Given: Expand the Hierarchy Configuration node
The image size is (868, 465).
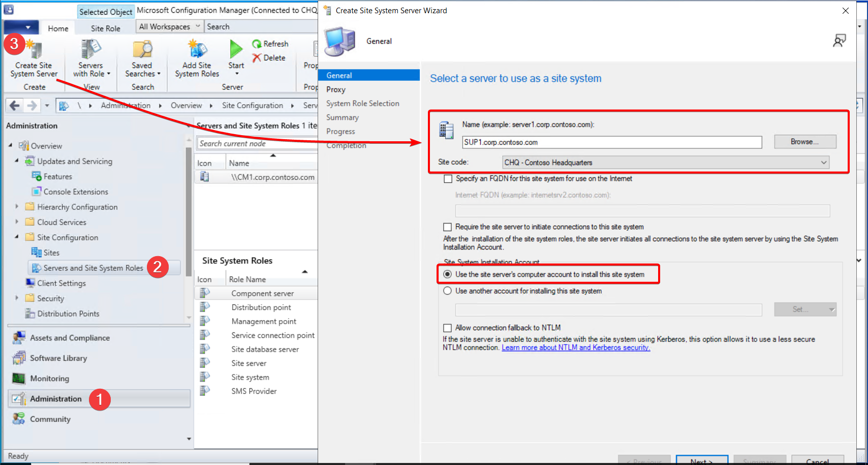Looking at the screenshot, I should click(17, 207).
